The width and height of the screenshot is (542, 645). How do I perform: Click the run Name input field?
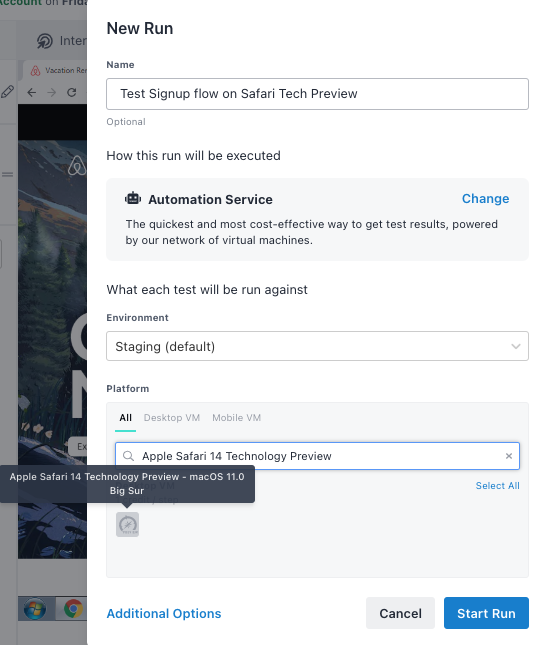point(317,94)
